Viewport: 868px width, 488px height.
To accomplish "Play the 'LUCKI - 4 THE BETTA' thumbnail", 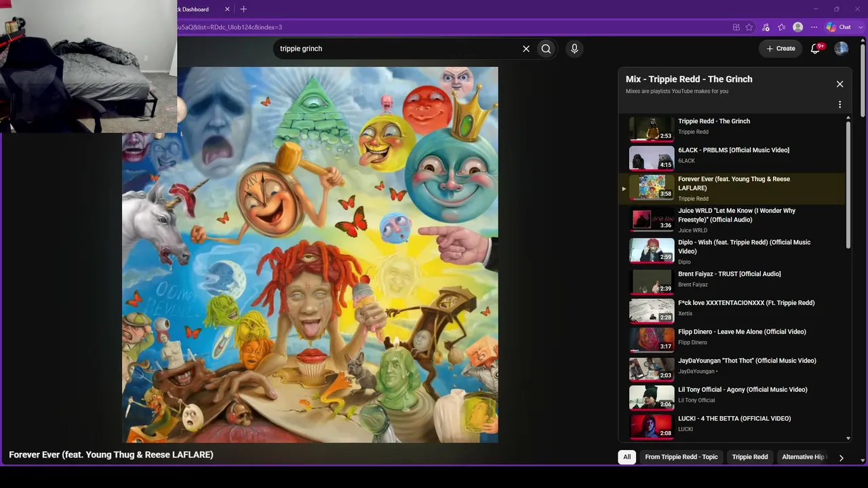I will pos(652,426).
